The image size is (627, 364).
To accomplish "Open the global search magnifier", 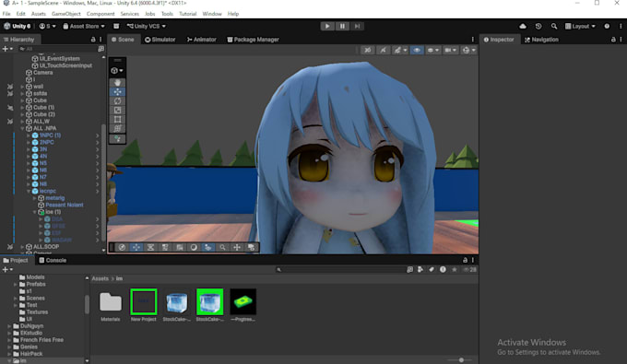I will tap(554, 26).
